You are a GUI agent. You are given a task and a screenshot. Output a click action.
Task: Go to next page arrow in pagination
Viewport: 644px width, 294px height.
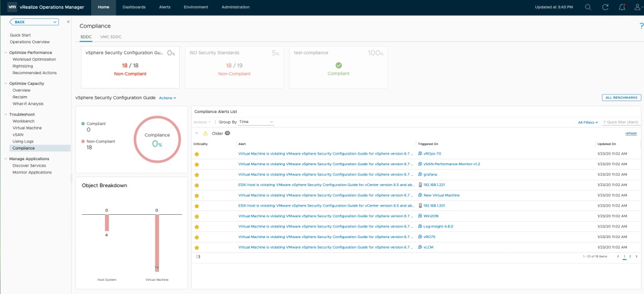pos(636,256)
